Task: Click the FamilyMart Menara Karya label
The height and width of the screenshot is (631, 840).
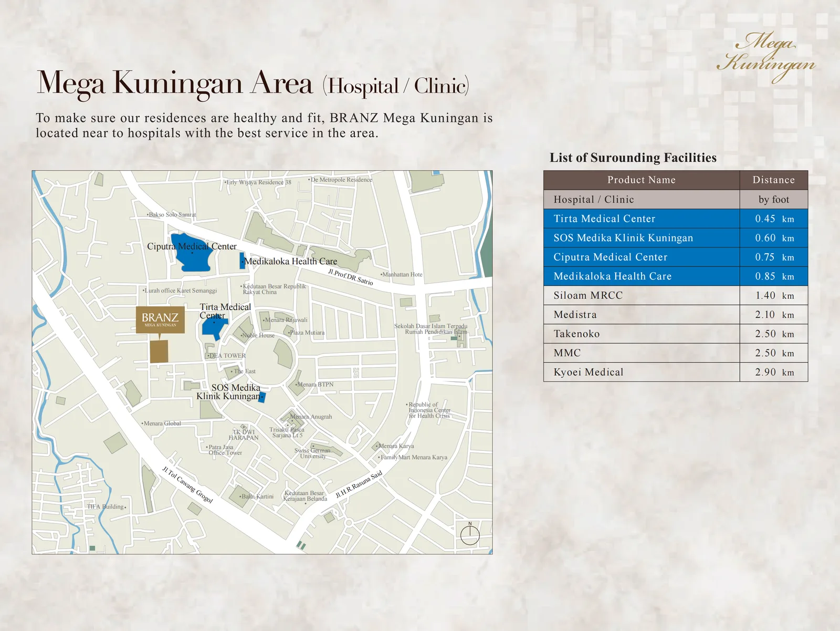Action: (x=413, y=458)
